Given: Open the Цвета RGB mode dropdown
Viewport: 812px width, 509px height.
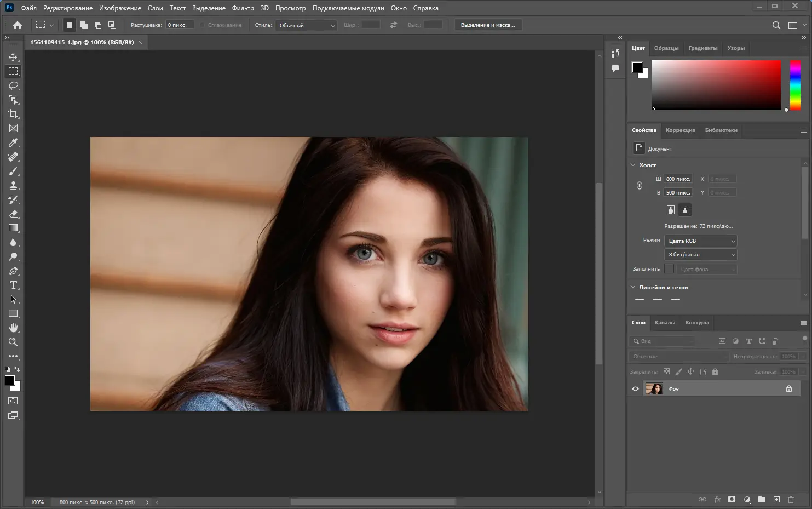Looking at the screenshot, I should click(x=700, y=241).
